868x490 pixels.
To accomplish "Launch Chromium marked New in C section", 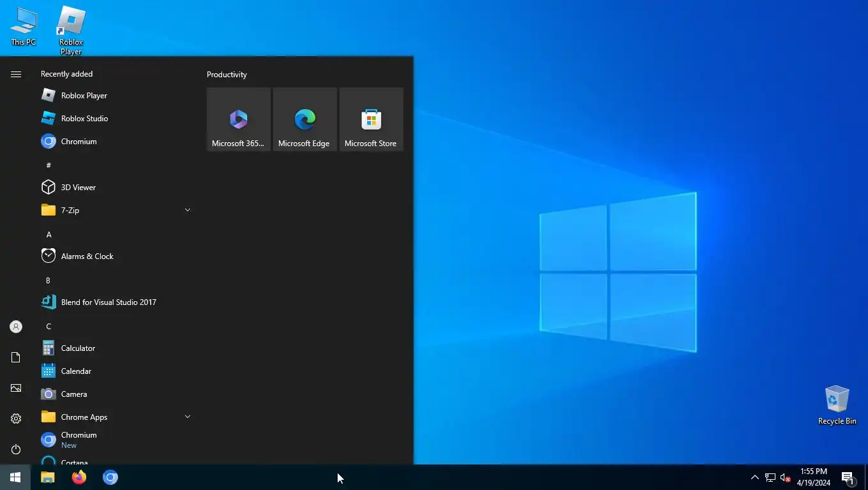I will click(x=115, y=440).
